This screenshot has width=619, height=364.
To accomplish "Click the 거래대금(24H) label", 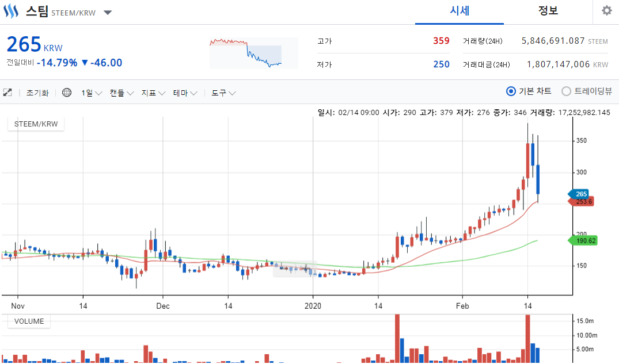I will click(487, 64).
